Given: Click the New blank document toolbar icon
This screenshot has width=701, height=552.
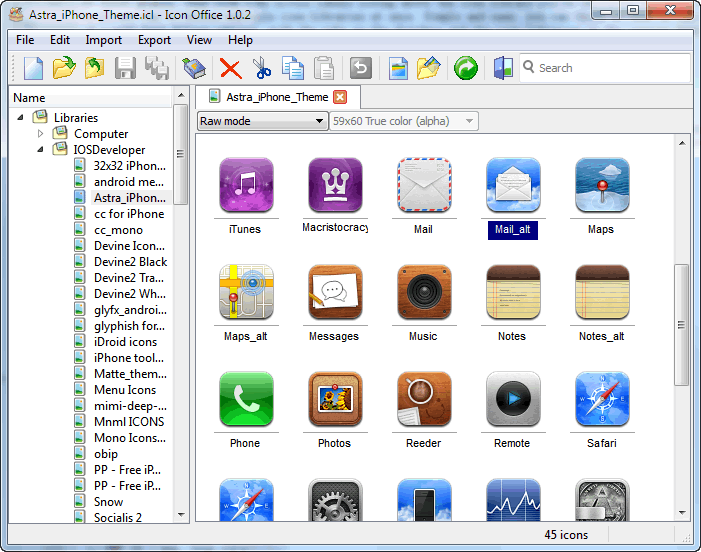Looking at the screenshot, I should [x=34, y=68].
